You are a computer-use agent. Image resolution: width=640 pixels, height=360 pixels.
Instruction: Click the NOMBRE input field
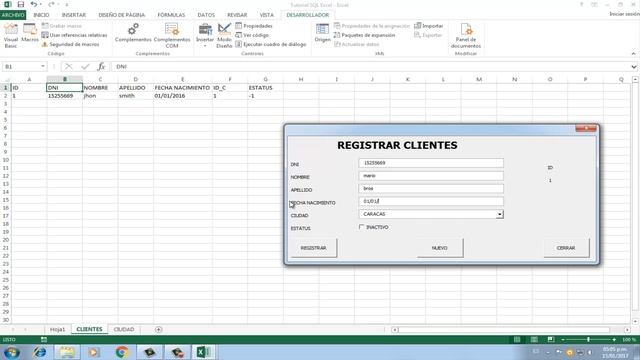coord(431,176)
